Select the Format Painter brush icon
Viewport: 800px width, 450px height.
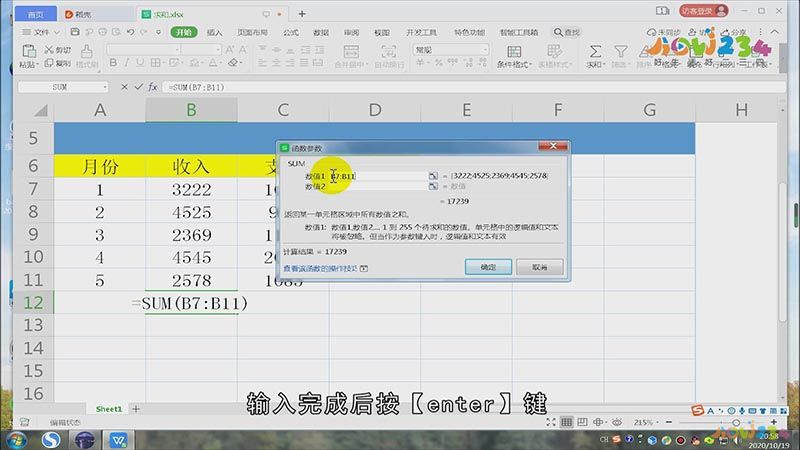tap(87, 52)
